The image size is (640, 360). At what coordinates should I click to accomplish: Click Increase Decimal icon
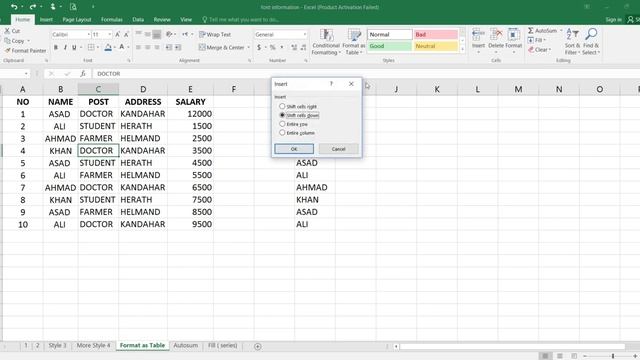[x=294, y=47]
